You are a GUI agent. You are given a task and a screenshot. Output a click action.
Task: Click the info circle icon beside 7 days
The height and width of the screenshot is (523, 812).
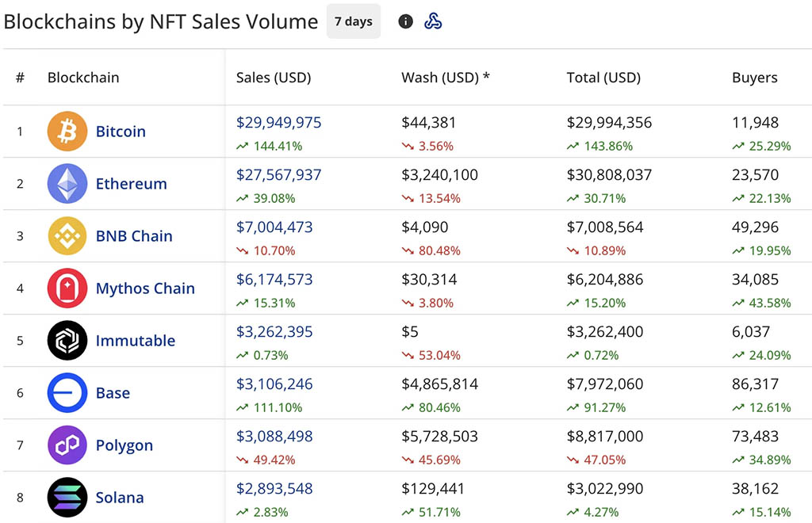pos(405,21)
